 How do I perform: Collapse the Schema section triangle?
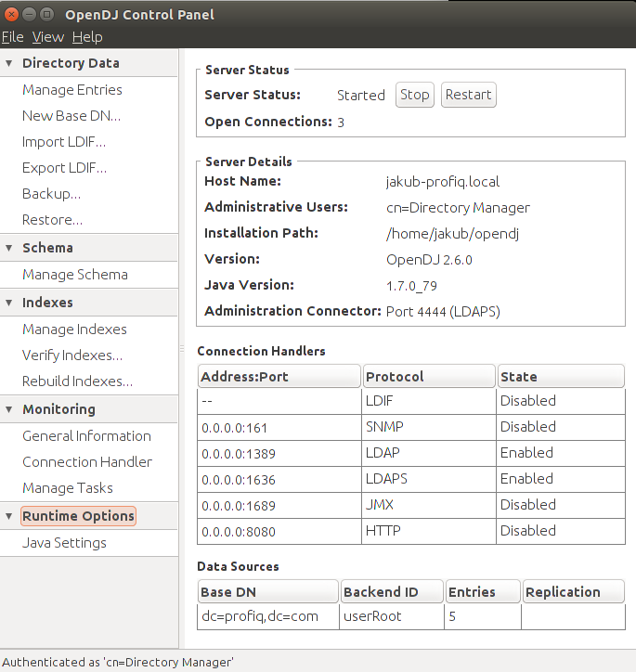click(x=9, y=248)
